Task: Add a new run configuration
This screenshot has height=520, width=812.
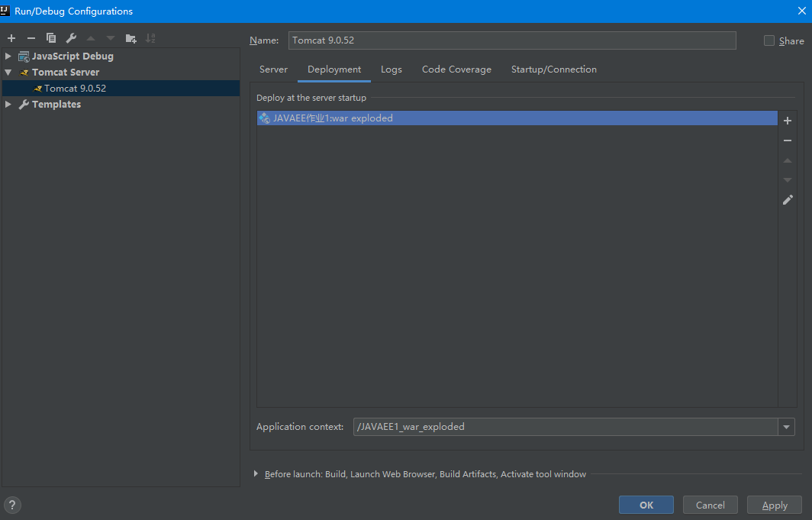Action: point(11,38)
